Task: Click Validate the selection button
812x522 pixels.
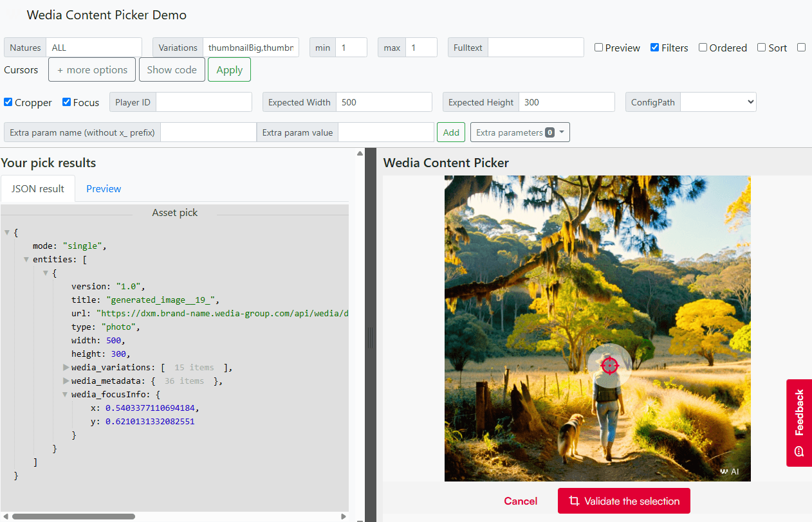Action: [x=624, y=501]
